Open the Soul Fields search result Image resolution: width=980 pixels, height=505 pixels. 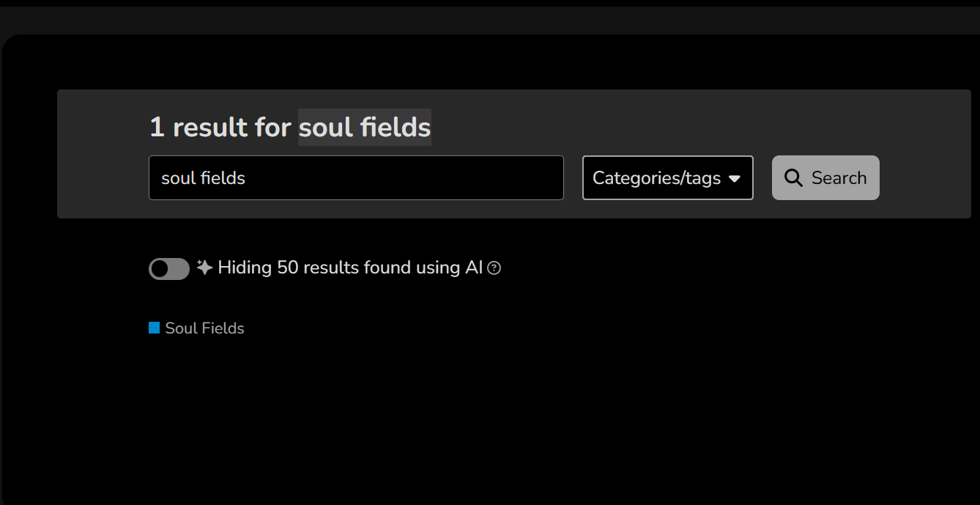[204, 328]
